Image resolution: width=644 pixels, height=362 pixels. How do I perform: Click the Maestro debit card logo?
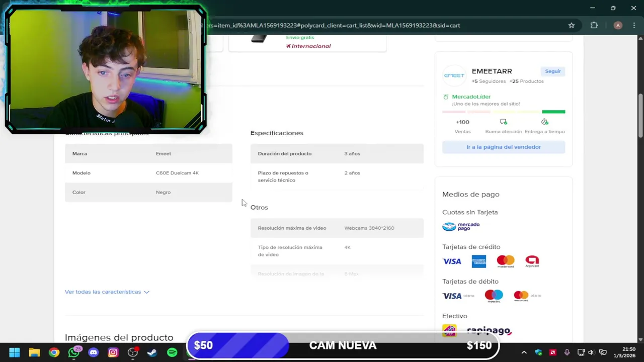coord(494,296)
